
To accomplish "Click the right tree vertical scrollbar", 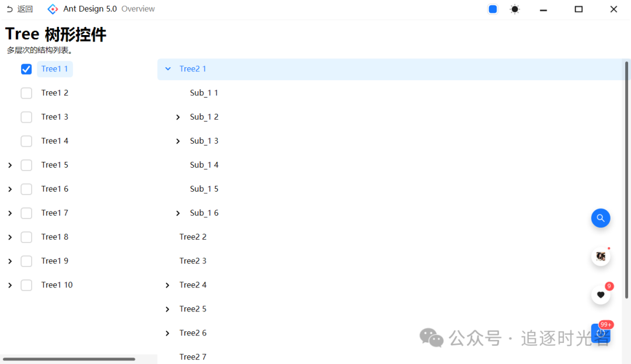I will coord(626,180).
